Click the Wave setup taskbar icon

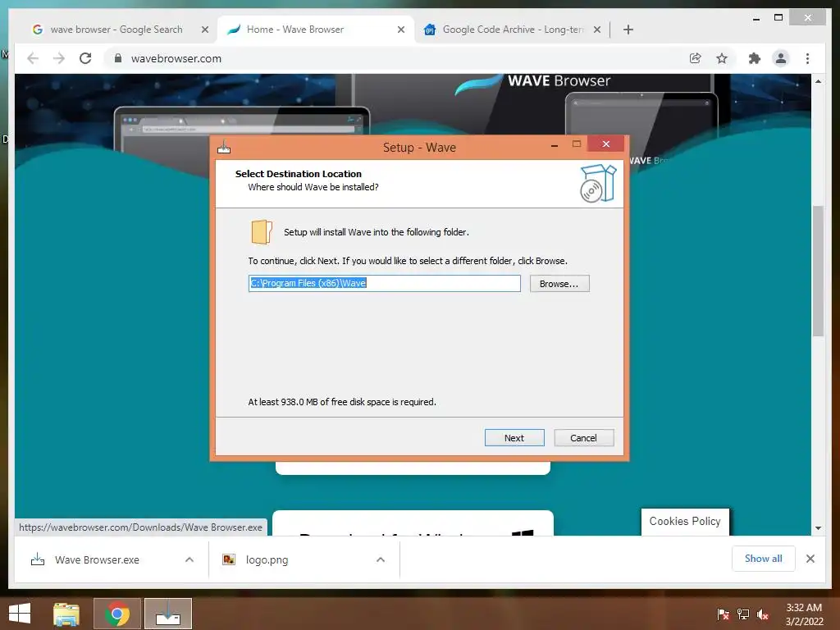click(168, 614)
